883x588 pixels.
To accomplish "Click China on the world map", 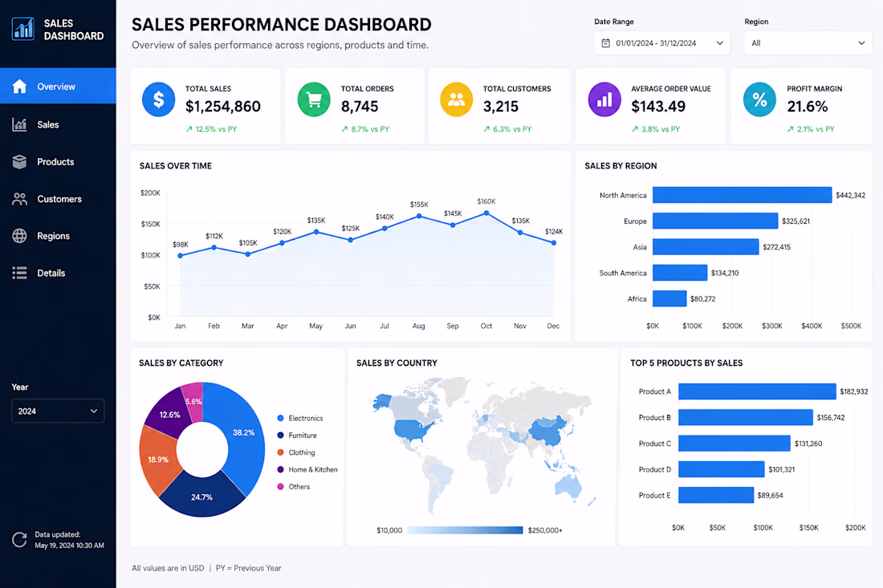I will point(546,431).
